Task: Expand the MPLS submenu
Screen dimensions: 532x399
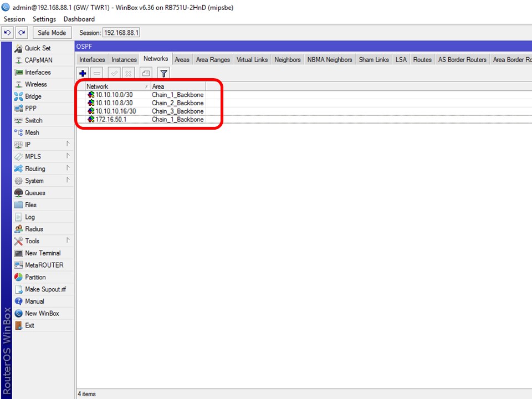Action: click(43, 156)
